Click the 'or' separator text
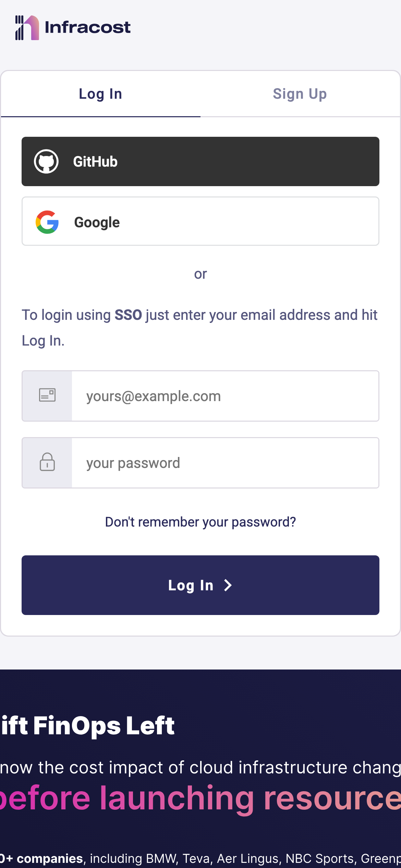 click(200, 274)
